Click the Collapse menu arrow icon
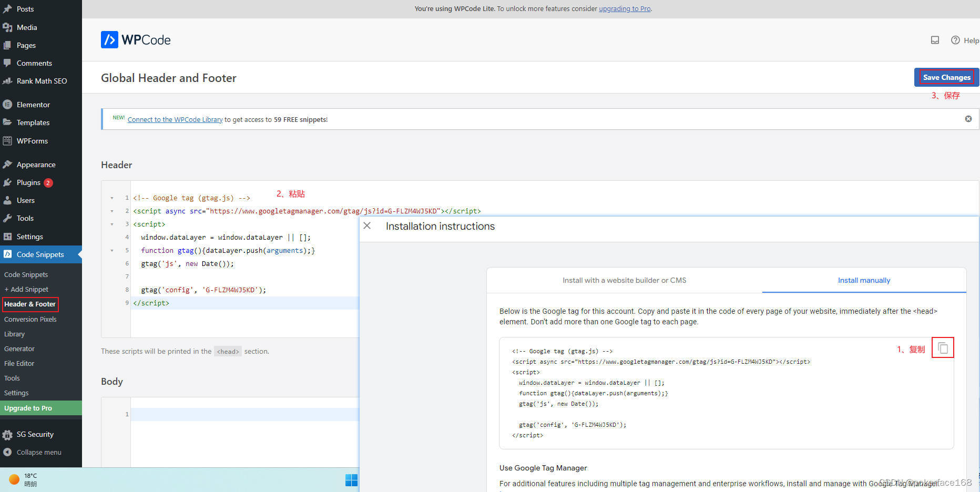Viewport: 980px width, 492px height. pyautogui.click(x=7, y=452)
